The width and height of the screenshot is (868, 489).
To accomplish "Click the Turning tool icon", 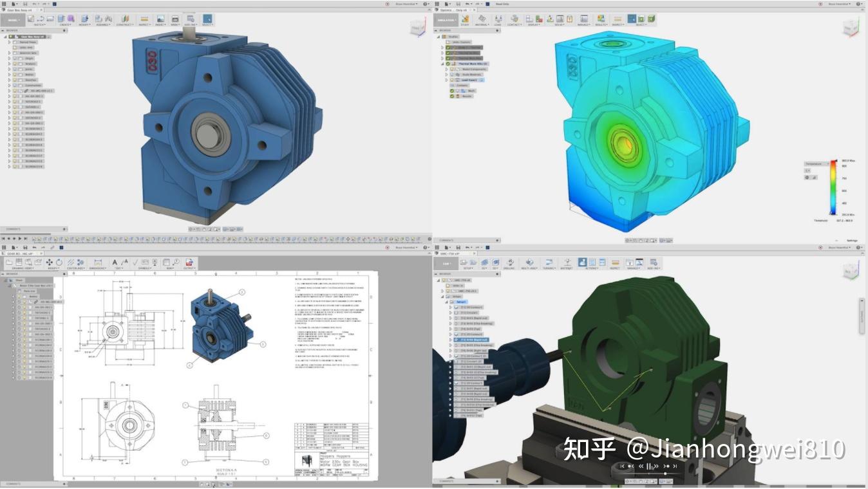I will [x=549, y=263].
